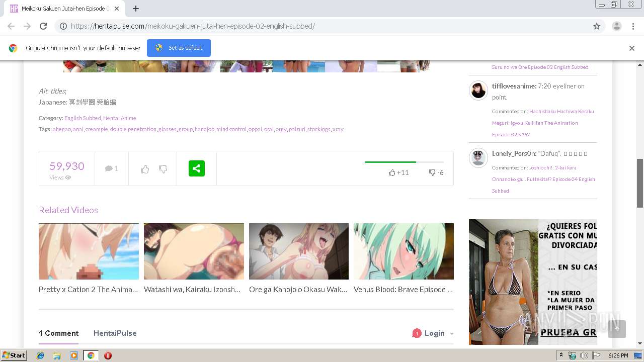
Task: Click the -6 downvote counter
Action: (436, 172)
